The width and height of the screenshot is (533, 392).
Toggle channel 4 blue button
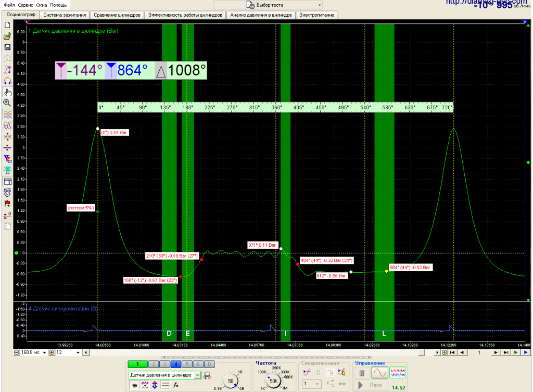176,364
